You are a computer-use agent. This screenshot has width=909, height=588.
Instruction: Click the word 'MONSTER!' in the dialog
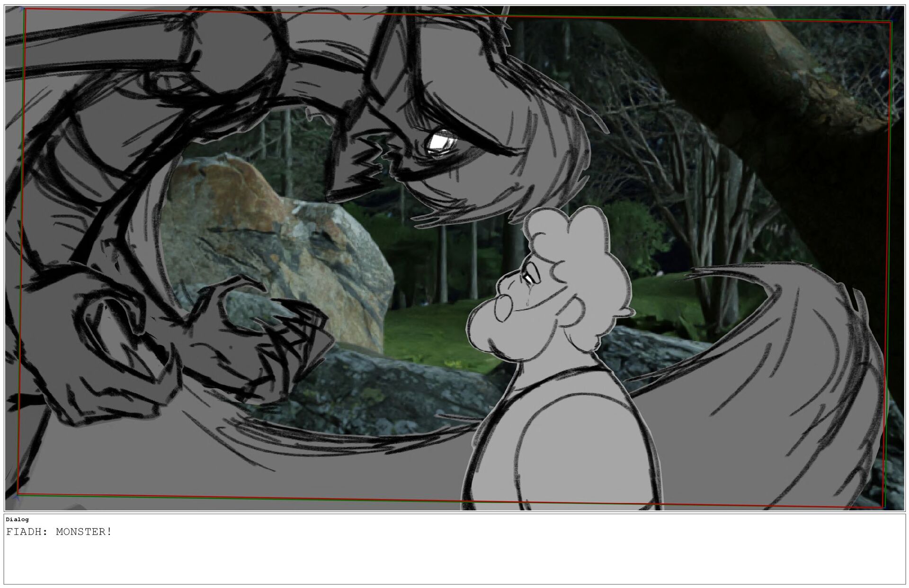click(x=84, y=532)
